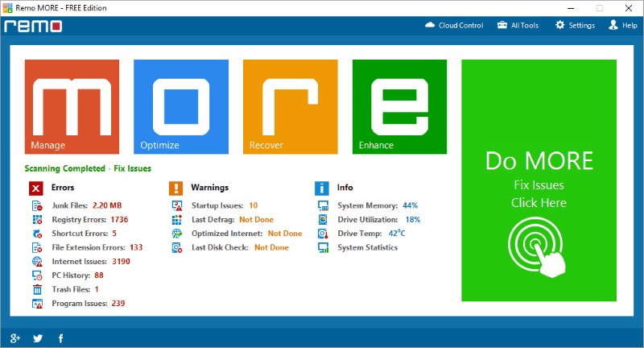Click the orange Warnings exclamation icon
The height and width of the screenshot is (348, 644).
175,188
